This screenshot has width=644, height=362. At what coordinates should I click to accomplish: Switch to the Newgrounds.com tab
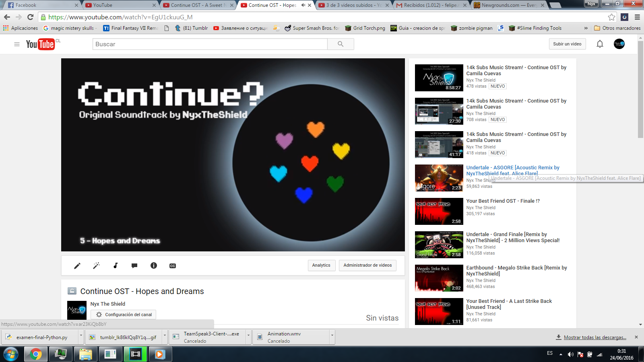508,5
